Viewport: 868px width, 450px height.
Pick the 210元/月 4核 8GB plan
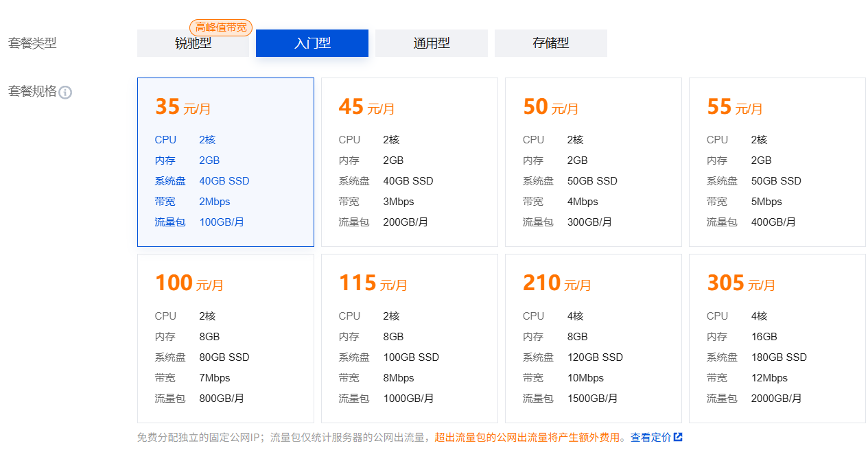594,338
